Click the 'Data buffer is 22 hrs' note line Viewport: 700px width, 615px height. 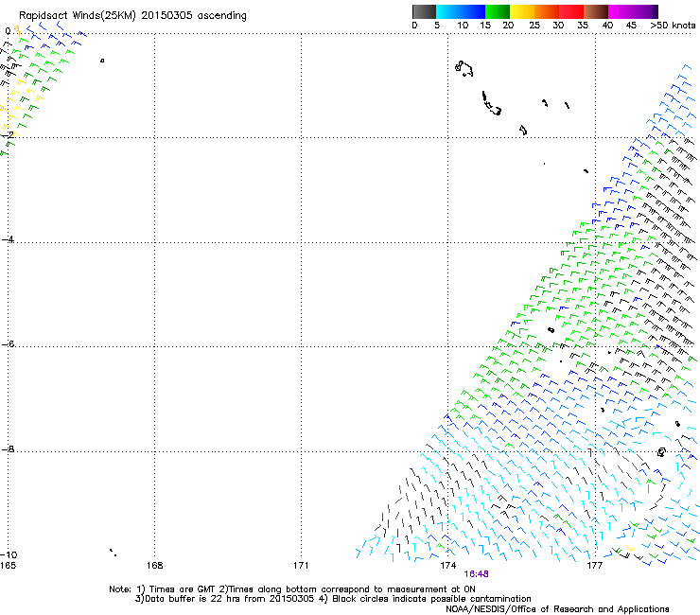tap(333, 599)
